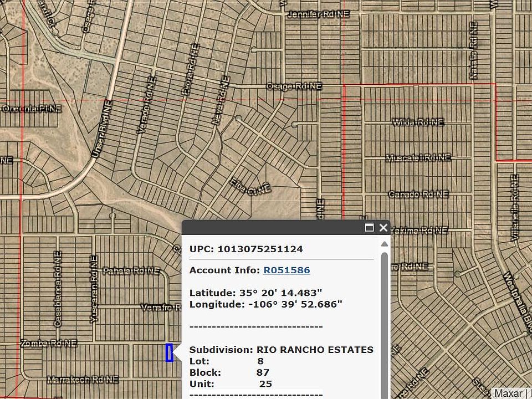Image resolution: width=532 pixels, height=399 pixels.
Task: Click the Osage Rd NE map label
Action: (294, 86)
